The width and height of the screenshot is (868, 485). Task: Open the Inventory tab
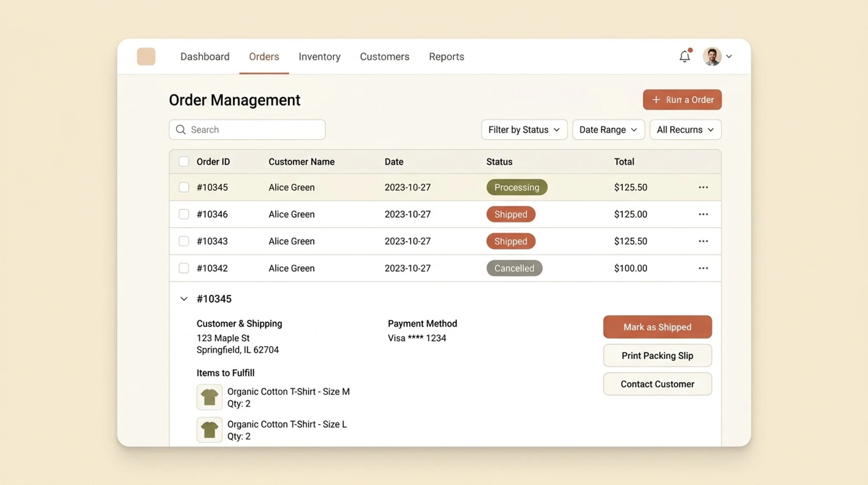point(319,56)
